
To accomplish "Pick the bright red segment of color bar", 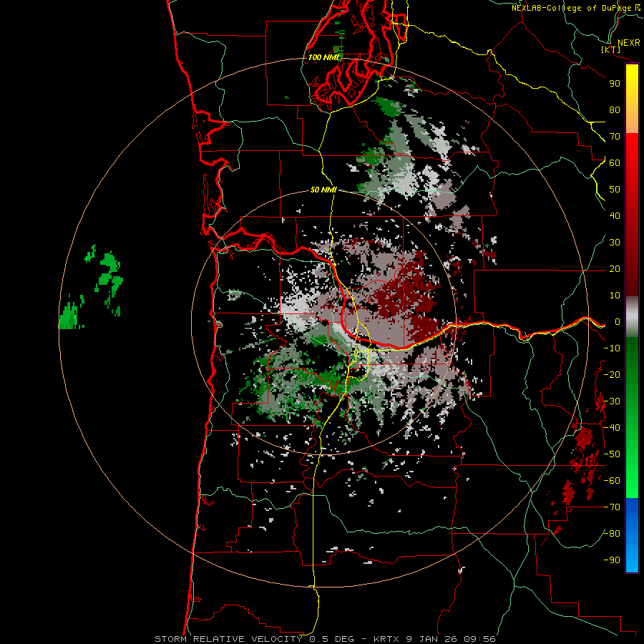I will click(632, 152).
